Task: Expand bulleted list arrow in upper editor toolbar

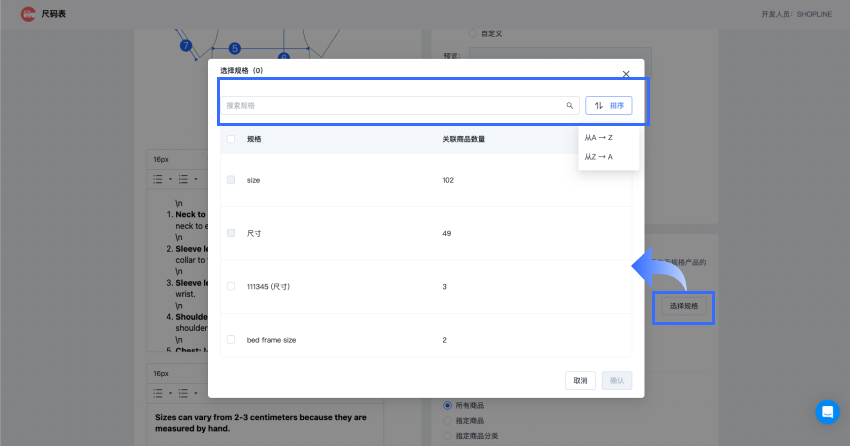Action: (170, 179)
